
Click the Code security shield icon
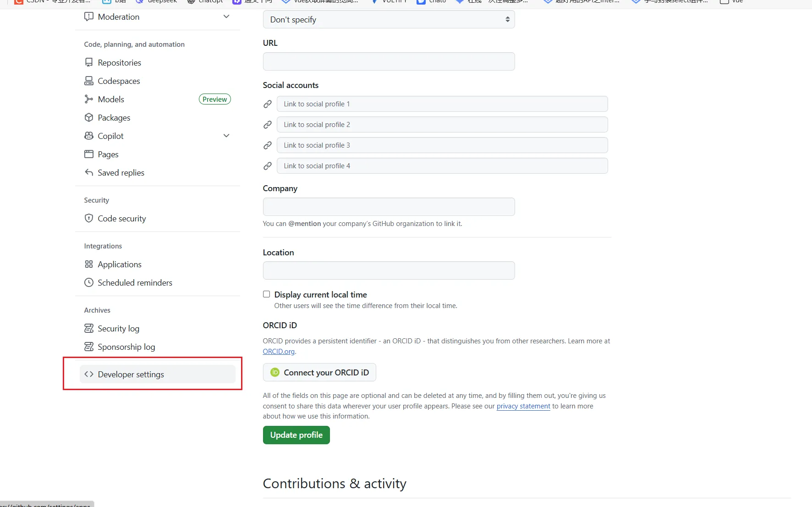click(x=89, y=218)
